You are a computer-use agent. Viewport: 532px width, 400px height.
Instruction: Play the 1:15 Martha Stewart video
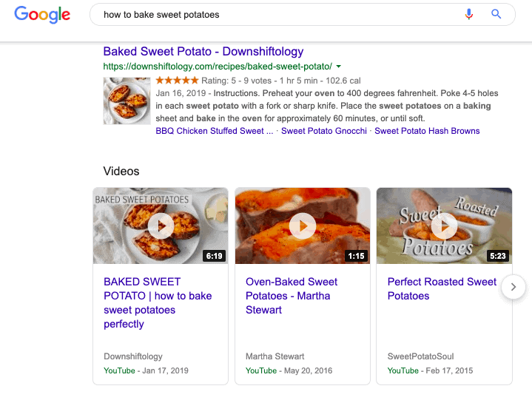[x=303, y=226]
